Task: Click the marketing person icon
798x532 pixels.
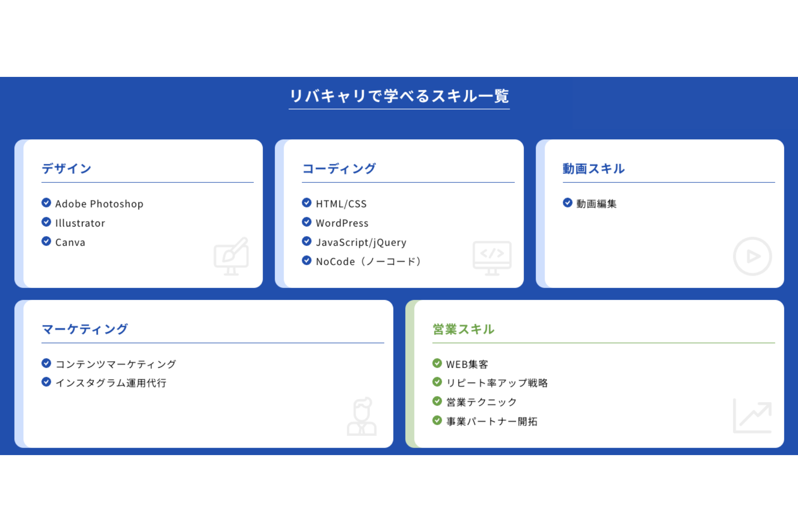Action: point(362,417)
